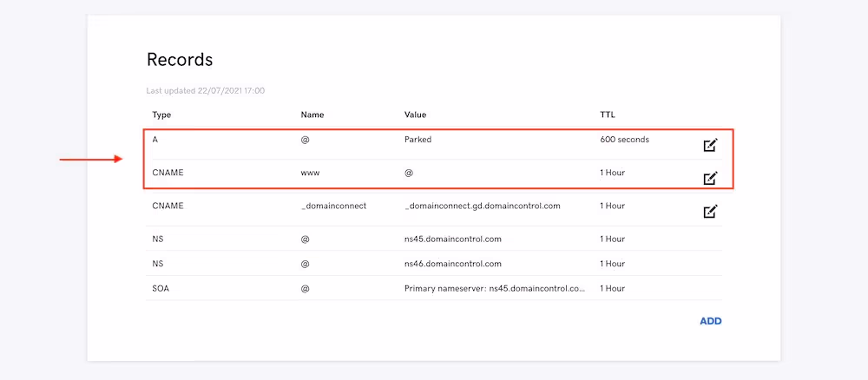Select the ns45.domaincontrol.com NS value

[452, 239]
